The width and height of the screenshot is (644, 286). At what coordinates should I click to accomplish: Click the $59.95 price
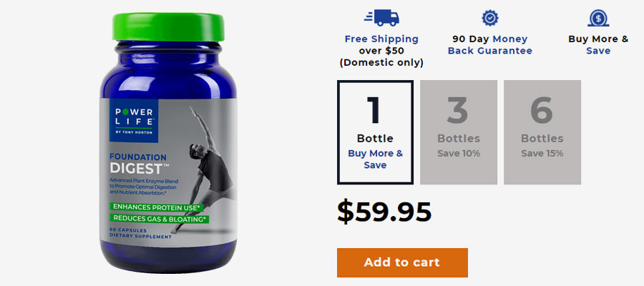point(384,212)
